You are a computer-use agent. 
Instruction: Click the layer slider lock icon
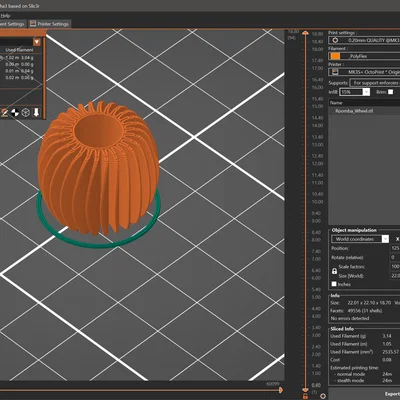tap(305, 396)
